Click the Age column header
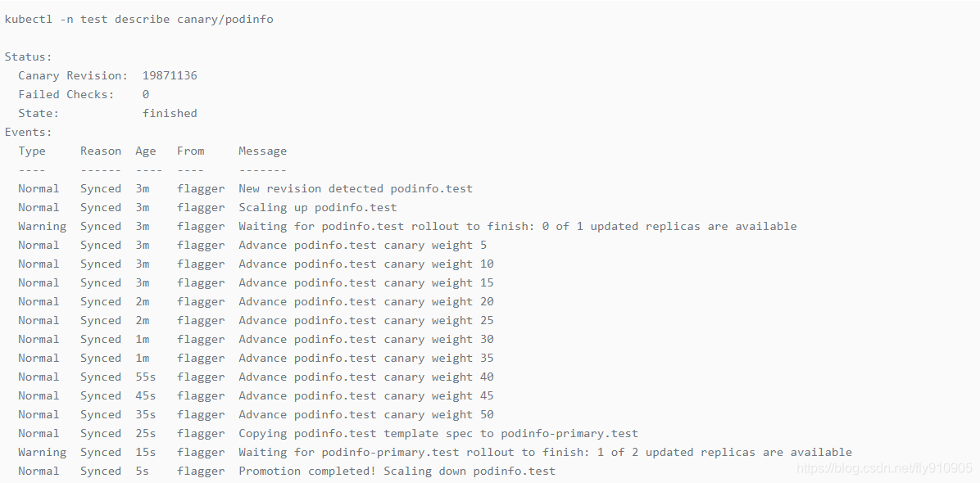The image size is (980, 483). point(146,151)
